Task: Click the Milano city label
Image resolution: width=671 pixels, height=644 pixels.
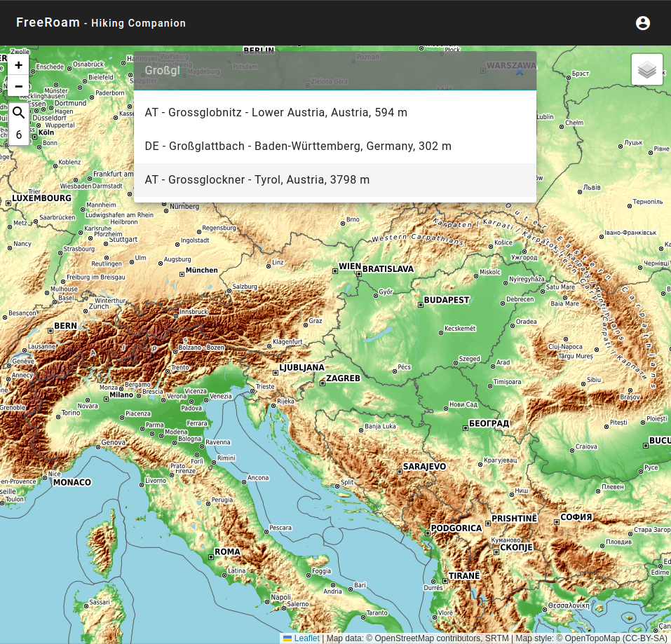Action: point(121,395)
